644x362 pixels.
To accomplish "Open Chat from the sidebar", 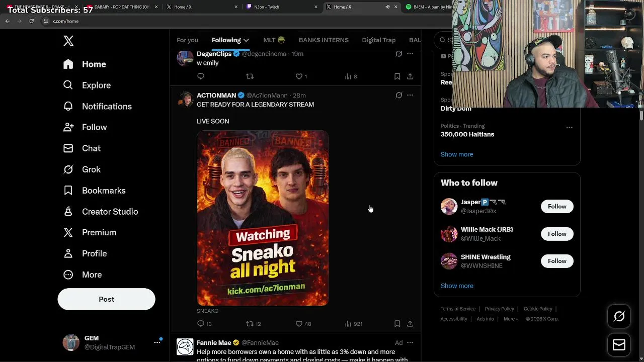I will (82, 148).
